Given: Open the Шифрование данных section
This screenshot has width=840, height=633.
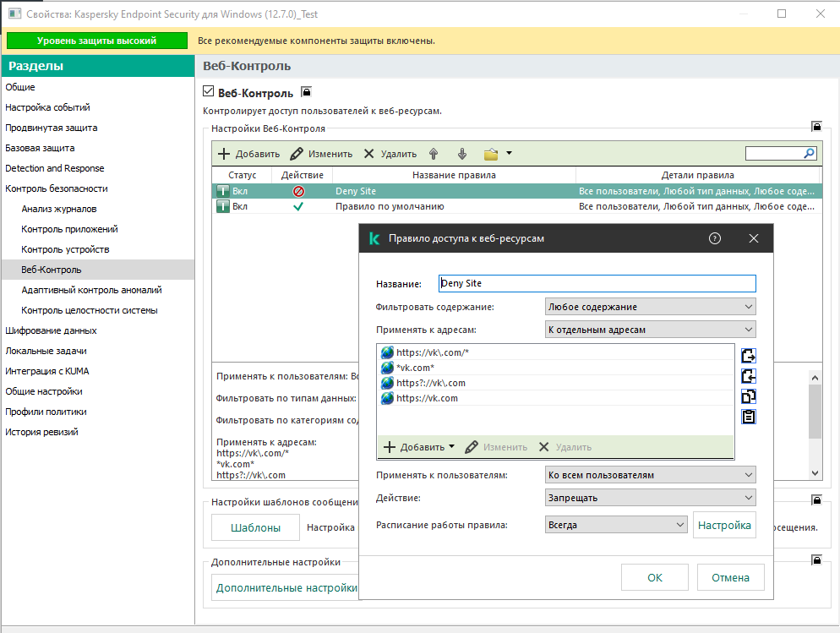Looking at the screenshot, I should [51, 330].
